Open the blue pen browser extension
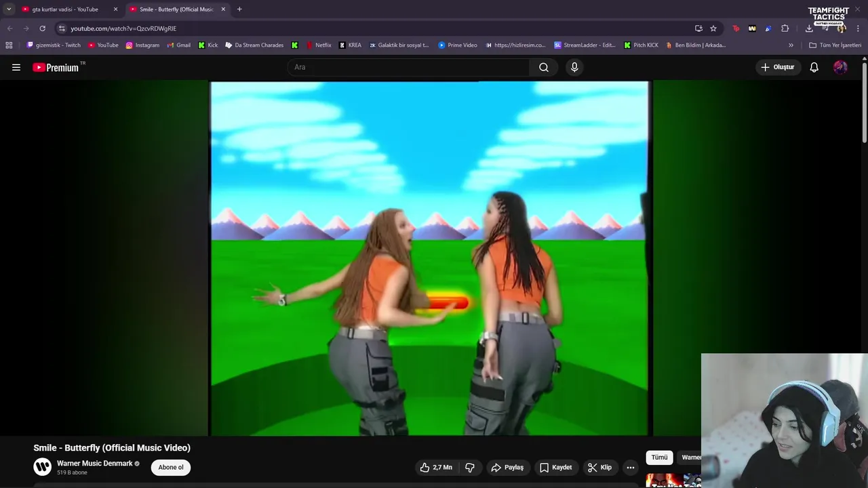 pyautogui.click(x=768, y=28)
